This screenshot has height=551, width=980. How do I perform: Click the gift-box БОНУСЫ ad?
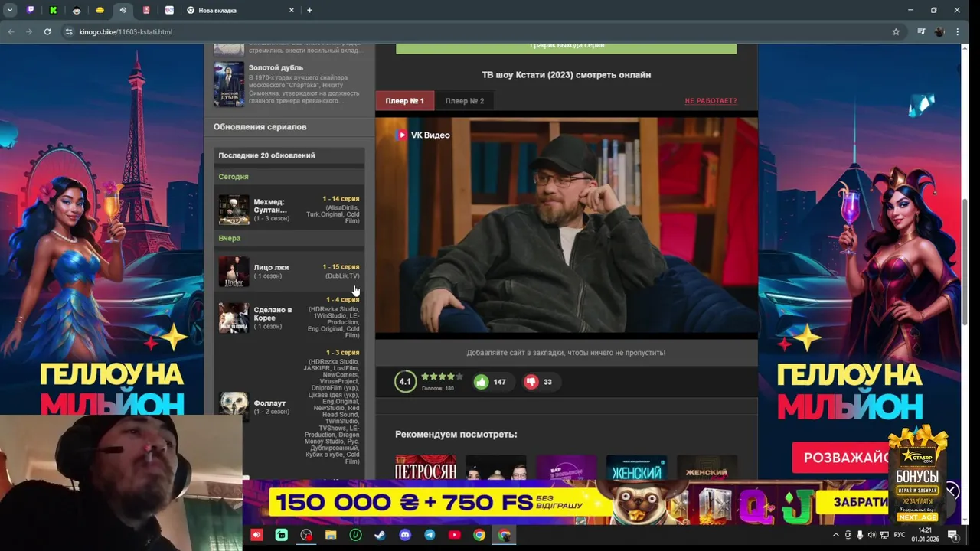(917, 474)
